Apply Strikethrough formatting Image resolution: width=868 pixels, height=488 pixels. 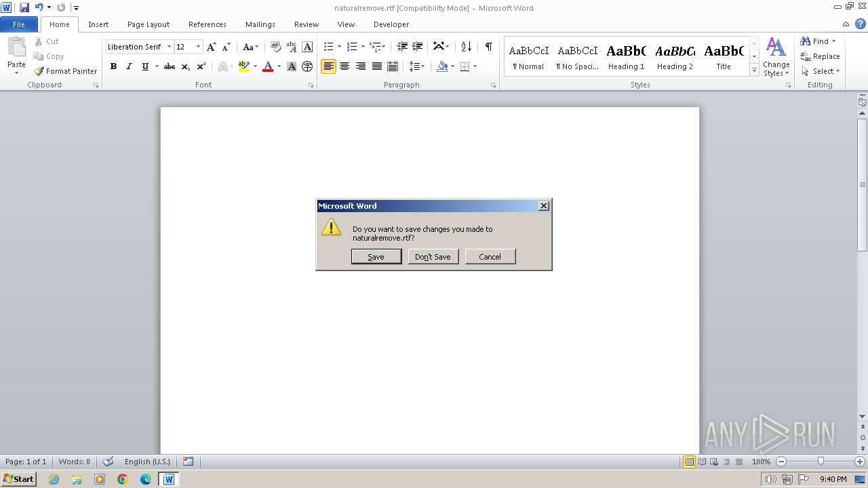tap(170, 66)
